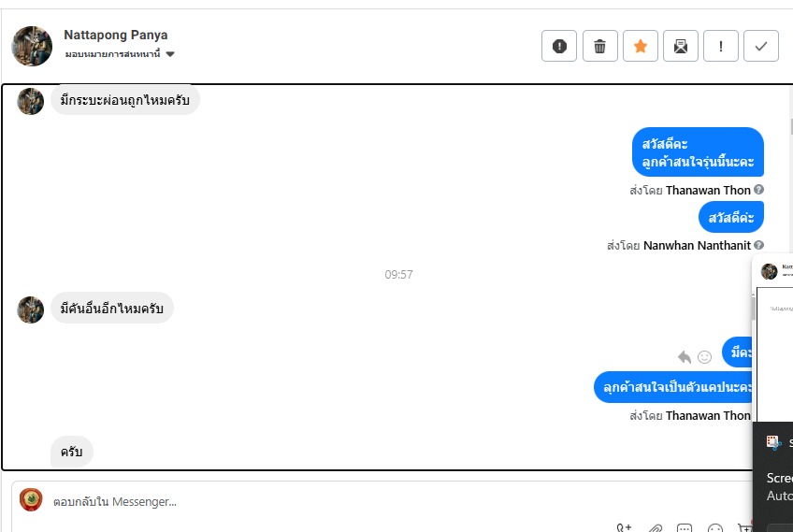Screen dimensions: 793x532
Task: Attach a file using the paperclip icon
Action: [655, 528]
